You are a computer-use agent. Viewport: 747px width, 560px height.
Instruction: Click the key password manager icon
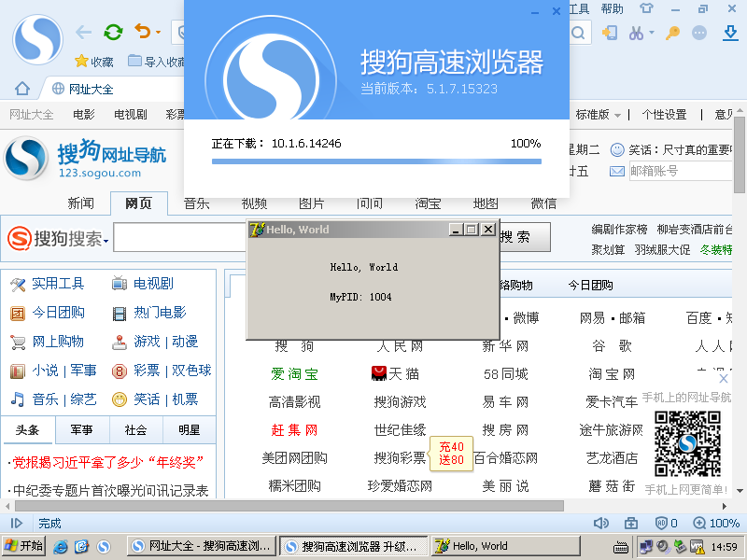(x=672, y=33)
